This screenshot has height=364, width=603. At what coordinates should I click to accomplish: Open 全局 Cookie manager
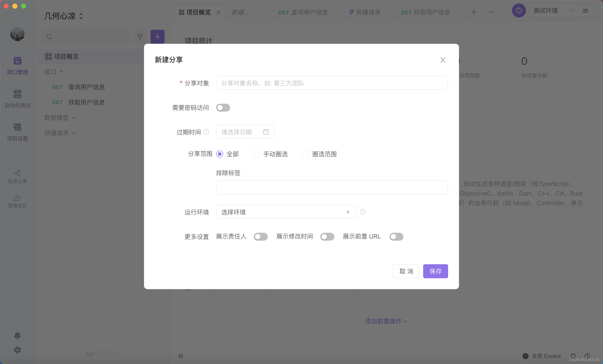click(542, 356)
